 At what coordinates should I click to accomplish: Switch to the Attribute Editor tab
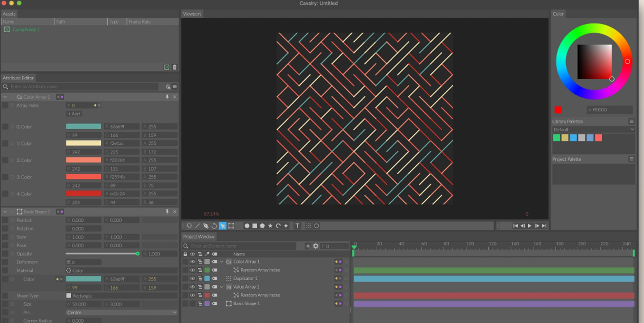tap(18, 78)
